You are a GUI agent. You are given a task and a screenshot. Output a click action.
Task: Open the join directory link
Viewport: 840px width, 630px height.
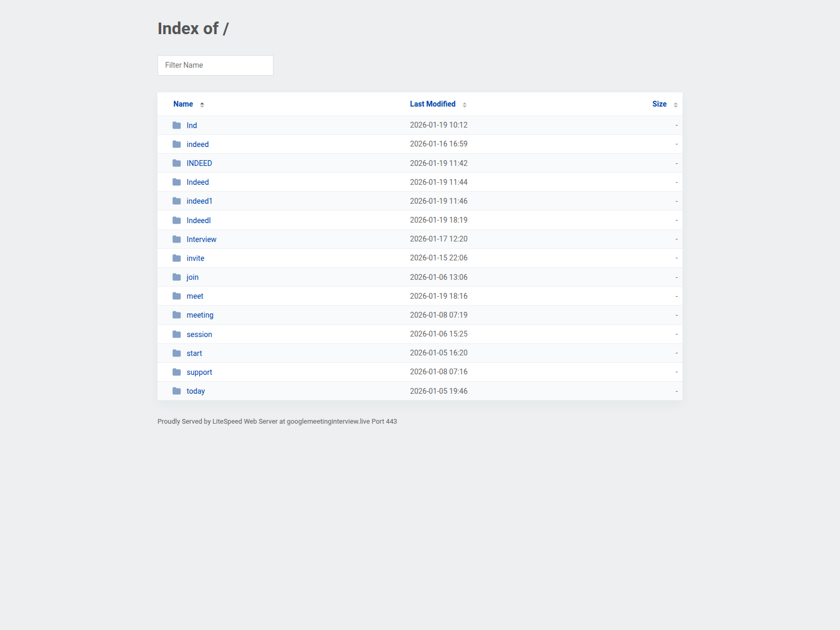193,277
